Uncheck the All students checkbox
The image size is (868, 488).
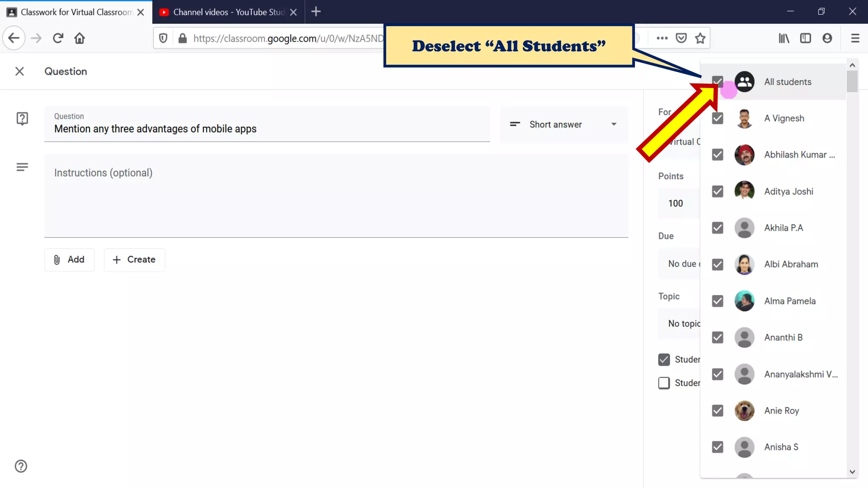(x=718, y=82)
